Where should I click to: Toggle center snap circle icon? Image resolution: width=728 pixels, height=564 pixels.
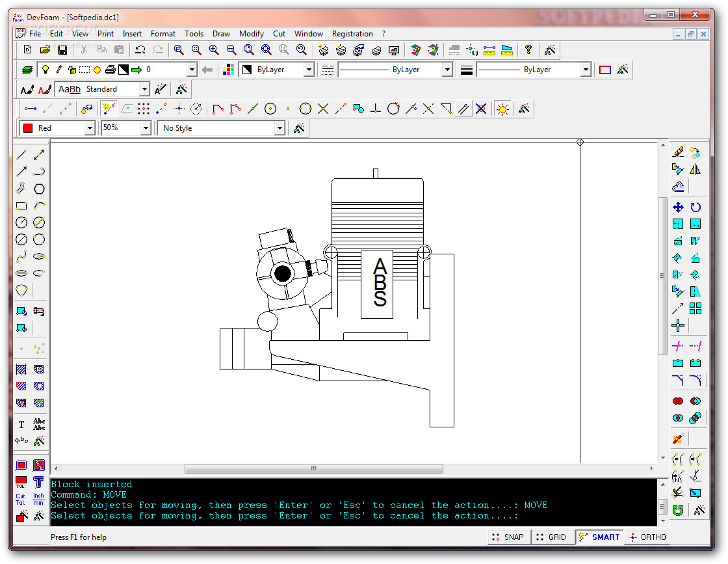point(270,109)
